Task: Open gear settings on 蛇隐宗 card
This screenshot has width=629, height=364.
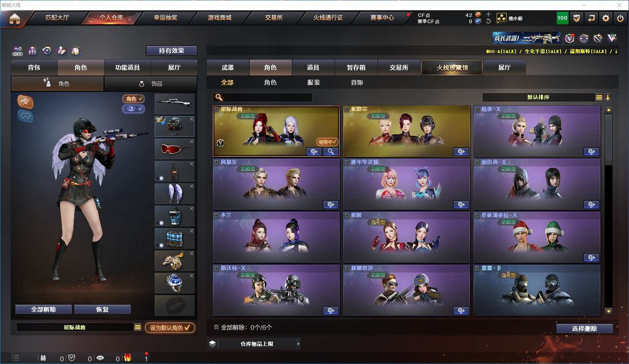Action: [461, 152]
